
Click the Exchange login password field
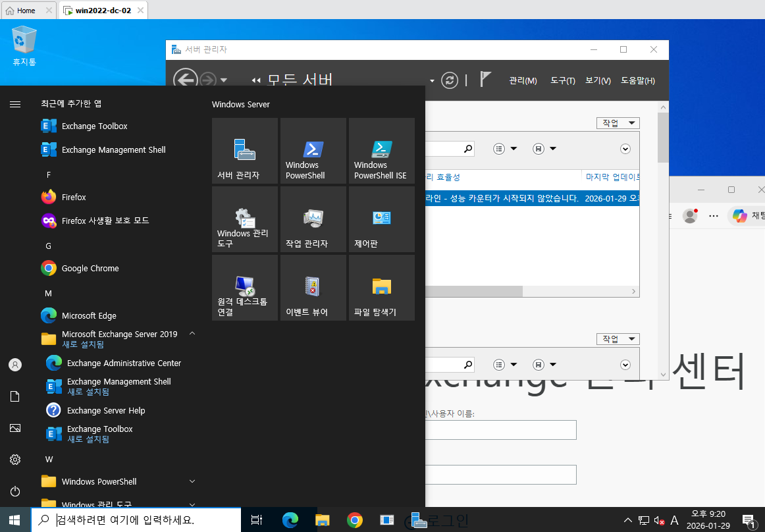point(500,475)
